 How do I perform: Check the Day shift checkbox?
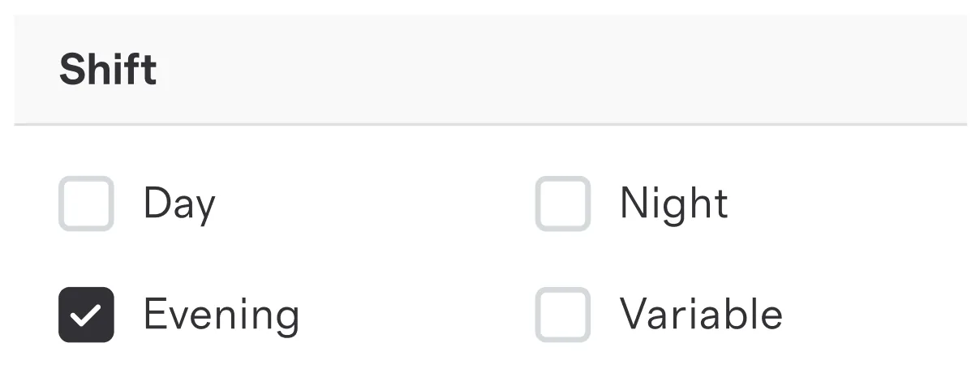coord(86,204)
